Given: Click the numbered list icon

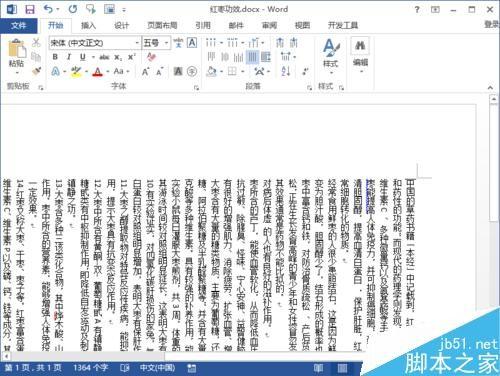Looking at the screenshot, I should (x=232, y=43).
